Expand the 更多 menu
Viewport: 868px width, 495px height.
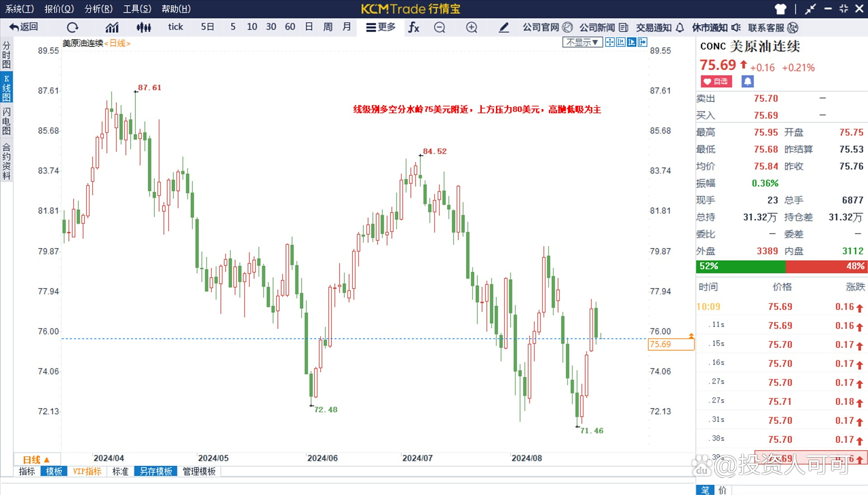tap(381, 27)
